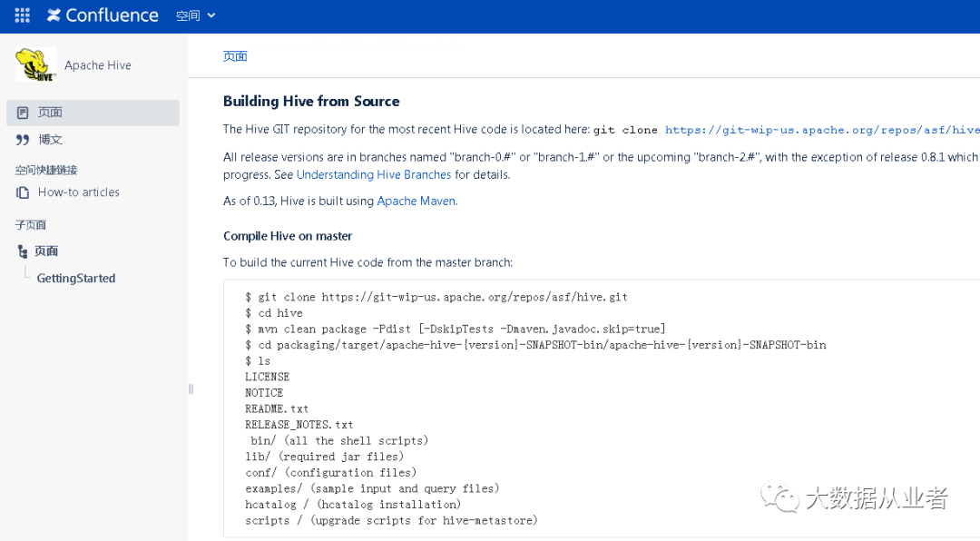Open the How-to articles shortcut link
980x541 pixels.
[79, 192]
